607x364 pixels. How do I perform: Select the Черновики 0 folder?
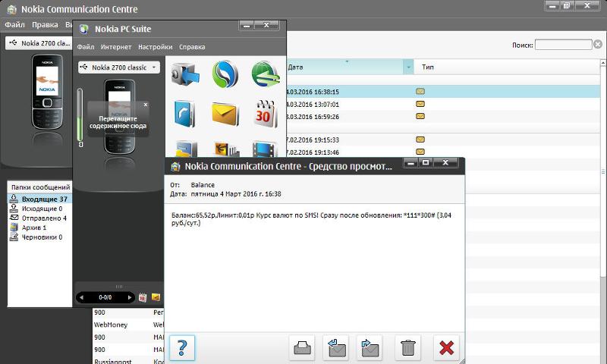40,237
